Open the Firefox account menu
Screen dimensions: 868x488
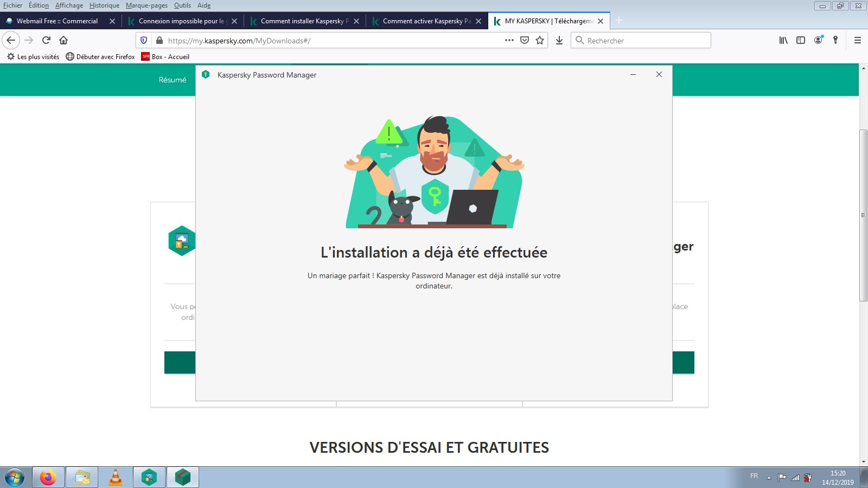(x=818, y=40)
